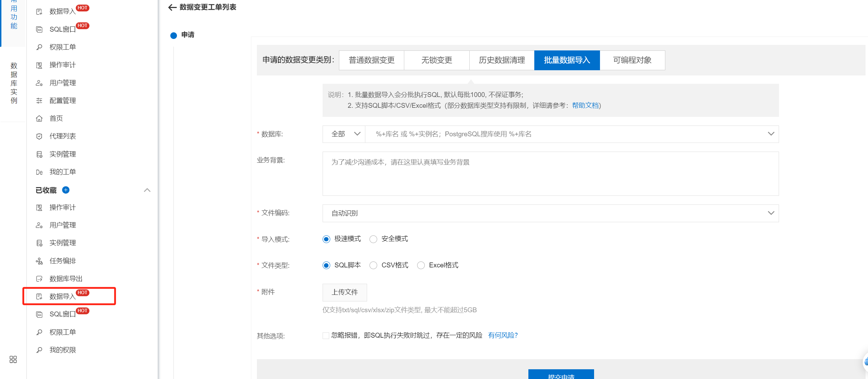Click the 操作审计 icon under 已收藏
The width and height of the screenshot is (868, 379).
39,208
